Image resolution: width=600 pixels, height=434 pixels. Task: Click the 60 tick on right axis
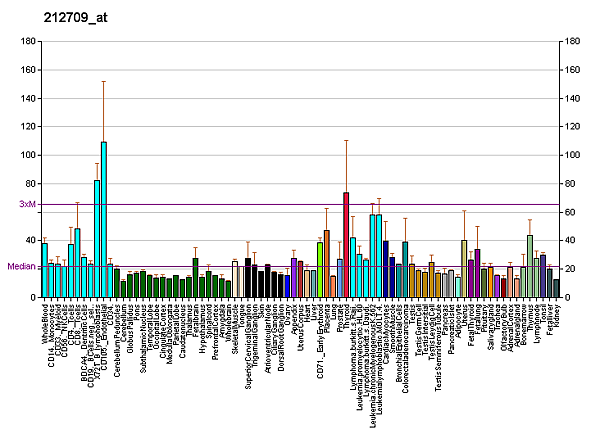pyautogui.click(x=570, y=212)
